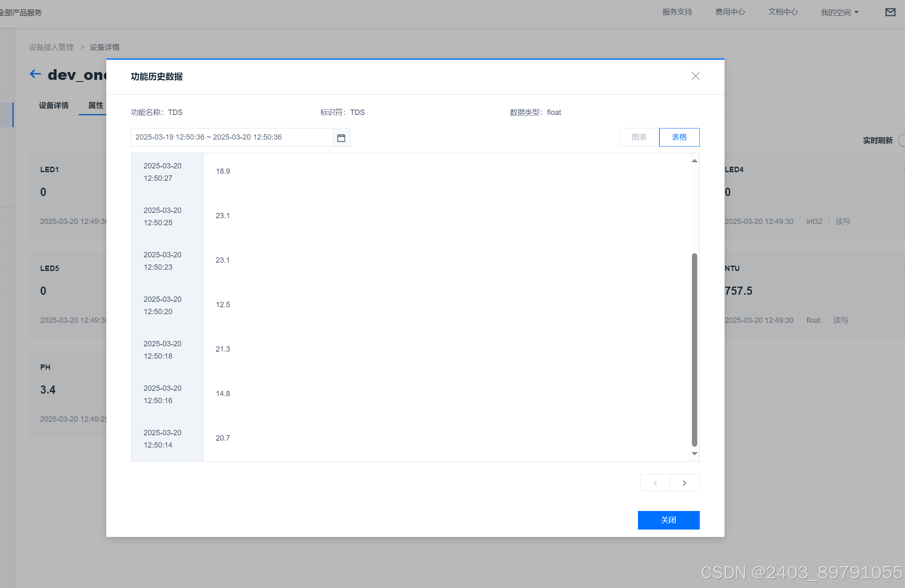This screenshot has height=588, width=905.
Task: Switch to 图表 chart view
Action: (x=639, y=137)
